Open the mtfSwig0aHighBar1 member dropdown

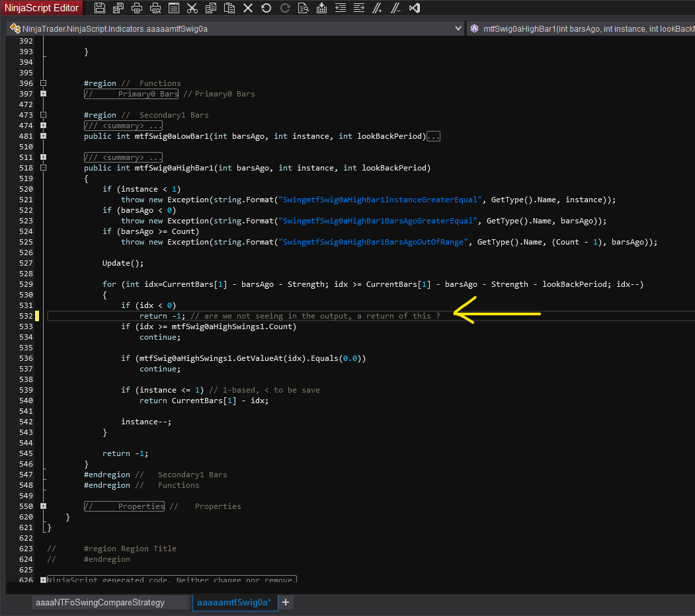coord(582,28)
